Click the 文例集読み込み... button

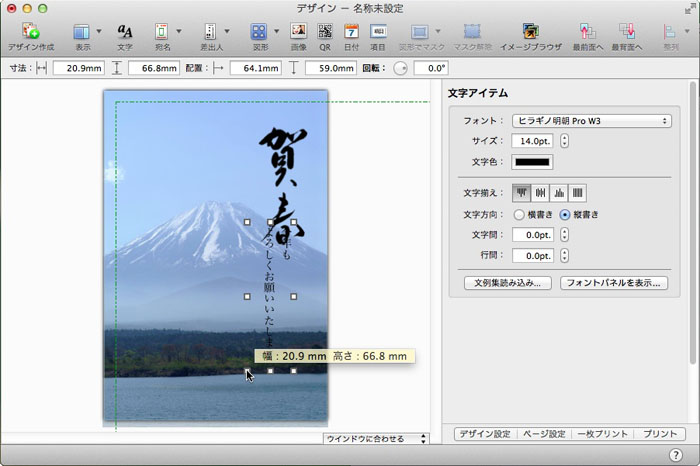click(x=507, y=283)
